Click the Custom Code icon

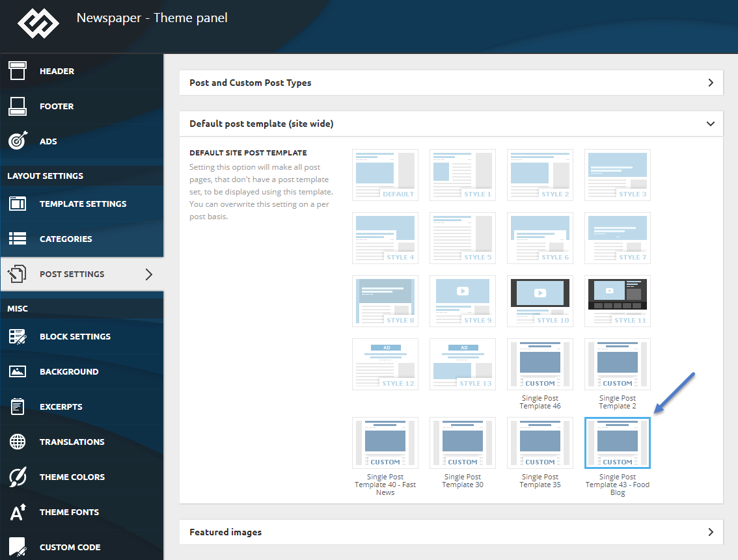pyautogui.click(x=18, y=547)
